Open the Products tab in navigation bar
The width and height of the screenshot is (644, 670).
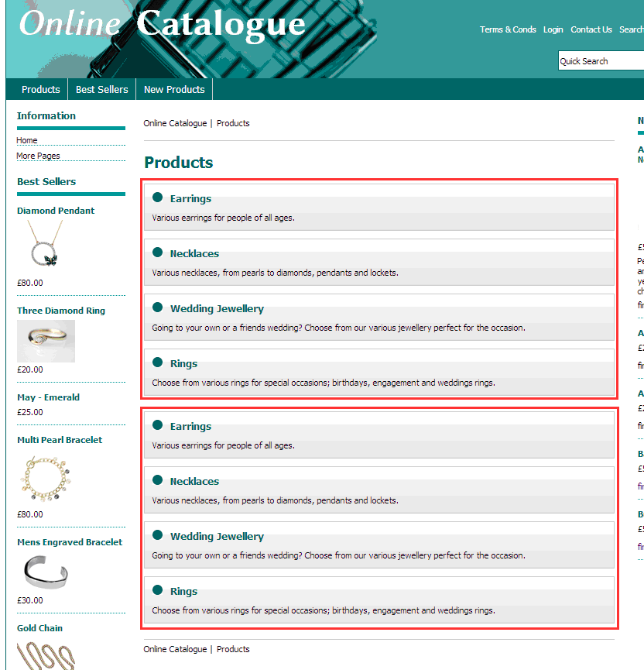[x=41, y=90]
